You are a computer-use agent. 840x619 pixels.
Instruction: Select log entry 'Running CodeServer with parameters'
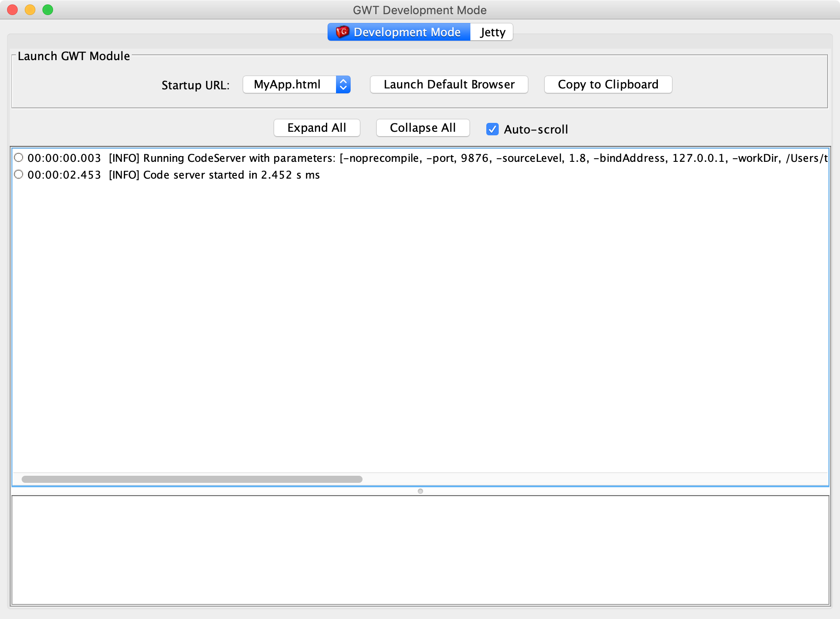click(x=420, y=158)
